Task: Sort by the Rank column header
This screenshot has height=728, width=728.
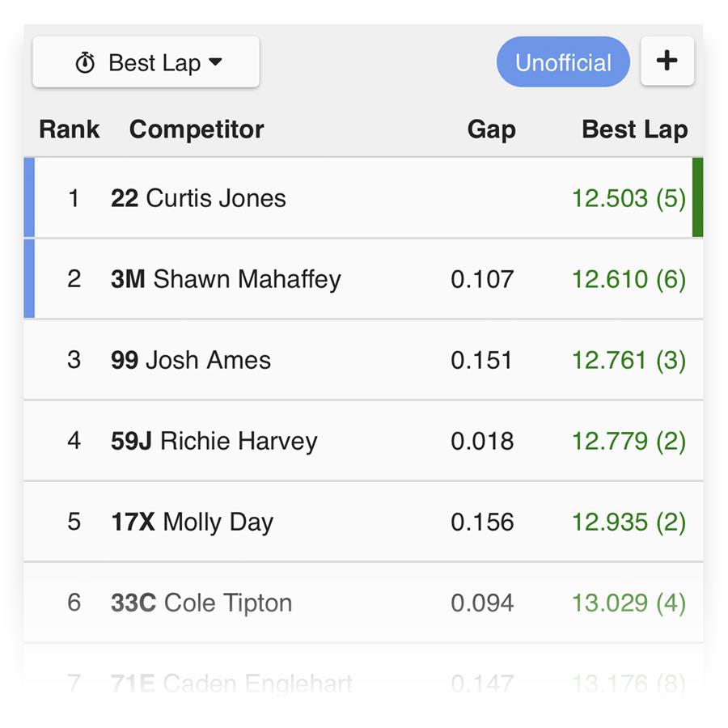Action: pyautogui.click(x=70, y=129)
